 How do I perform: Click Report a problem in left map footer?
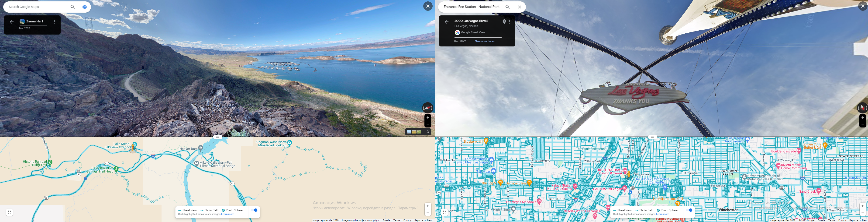pyautogui.click(x=423, y=220)
